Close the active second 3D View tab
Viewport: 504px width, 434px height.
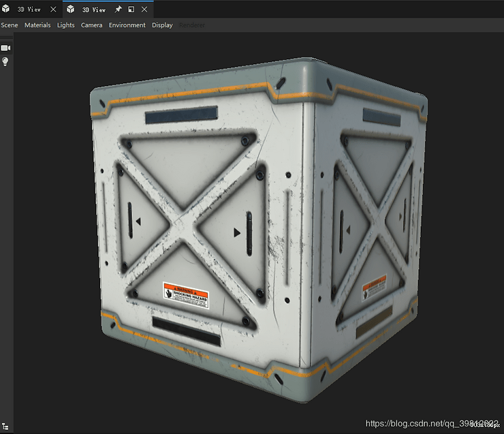(144, 10)
